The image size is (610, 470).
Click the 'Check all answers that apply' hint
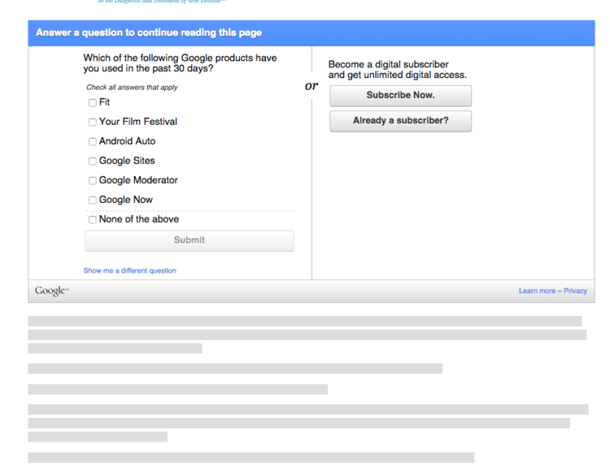click(132, 87)
